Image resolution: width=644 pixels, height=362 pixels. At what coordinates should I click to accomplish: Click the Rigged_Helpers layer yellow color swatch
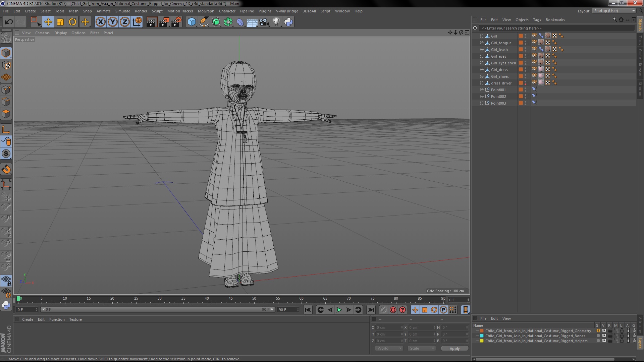(482, 341)
